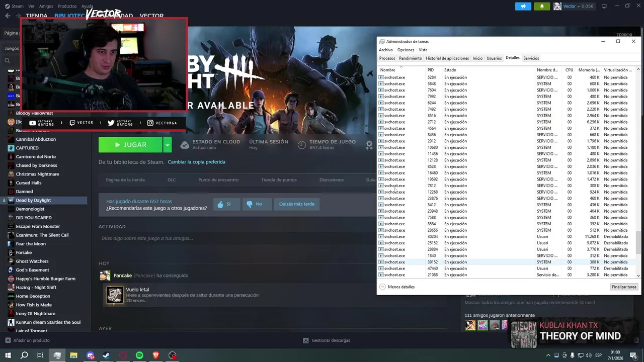Select Escape From Monster in library list

coord(38,226)
